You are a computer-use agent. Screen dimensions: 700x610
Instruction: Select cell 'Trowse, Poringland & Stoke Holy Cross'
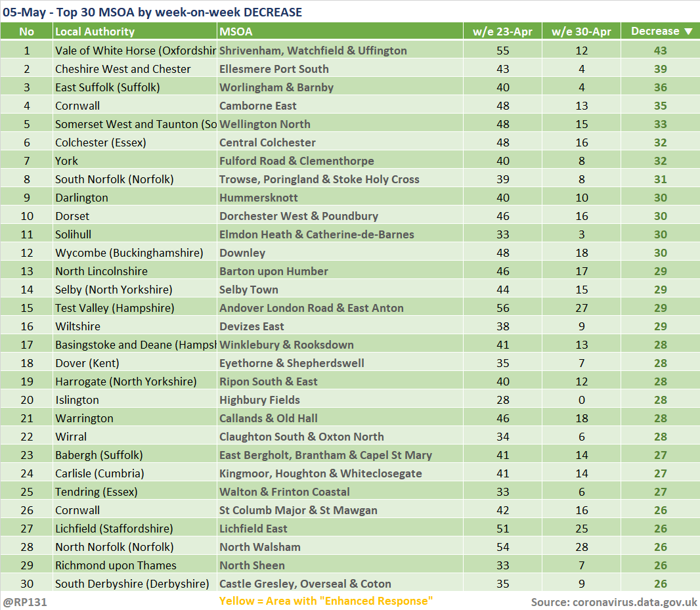point(339,179)
